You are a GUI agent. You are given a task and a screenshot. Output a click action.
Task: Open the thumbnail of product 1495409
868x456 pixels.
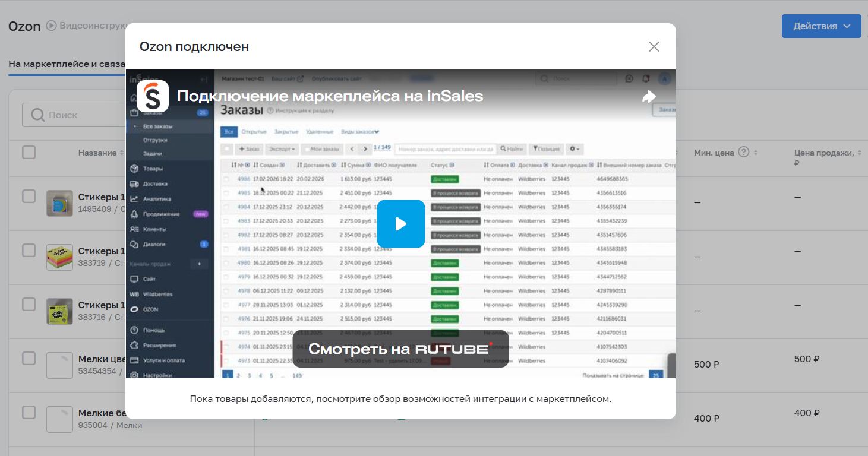tap(59, 203)
